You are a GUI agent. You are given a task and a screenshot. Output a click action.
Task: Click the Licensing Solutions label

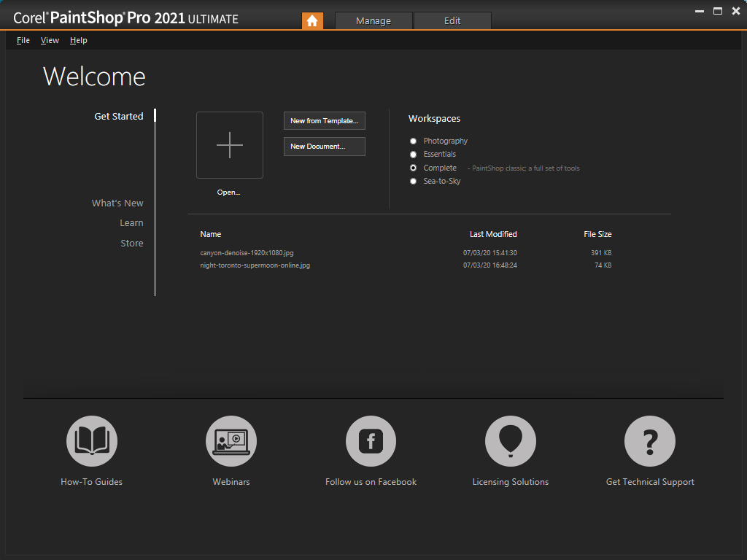(510, 482)
